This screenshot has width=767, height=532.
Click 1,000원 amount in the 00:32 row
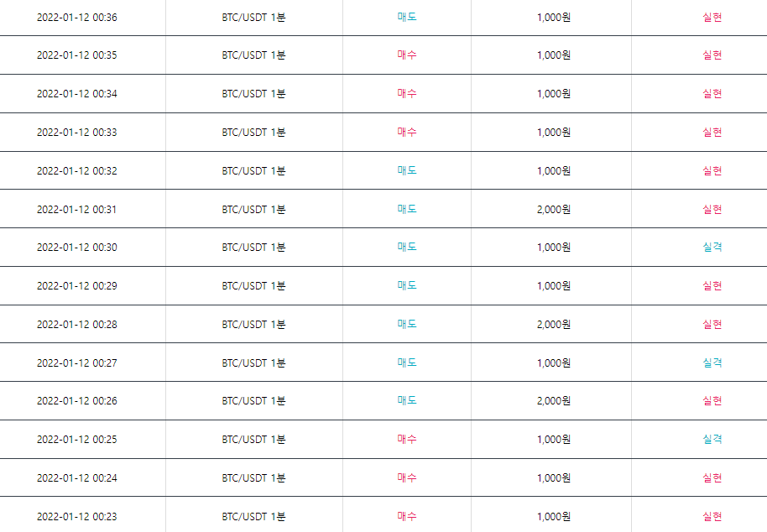point(553,170)
